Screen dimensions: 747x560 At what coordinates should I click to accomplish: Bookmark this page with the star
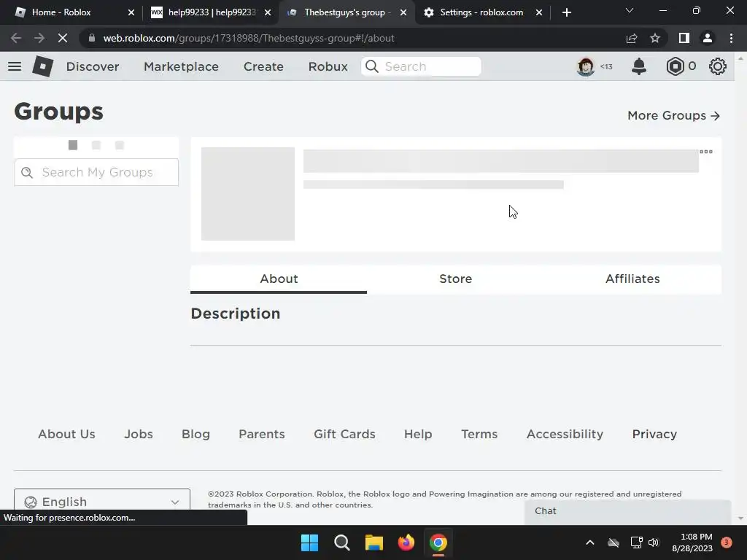(655, 38)
